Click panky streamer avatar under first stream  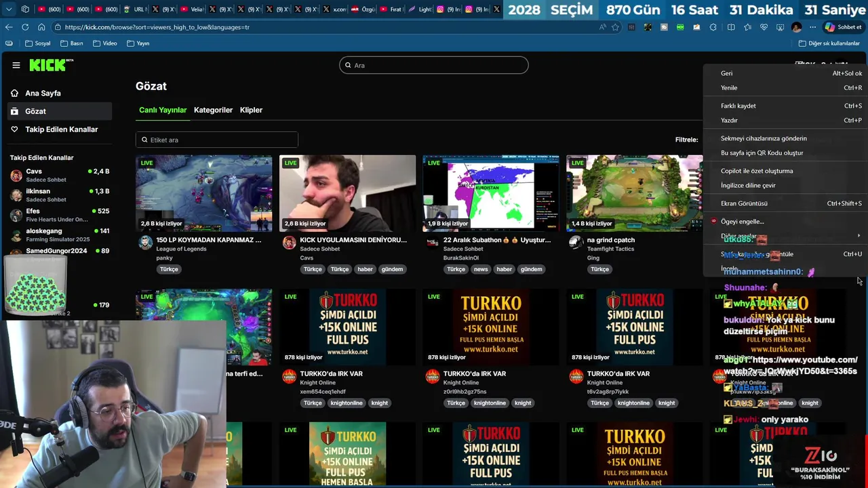145,243
